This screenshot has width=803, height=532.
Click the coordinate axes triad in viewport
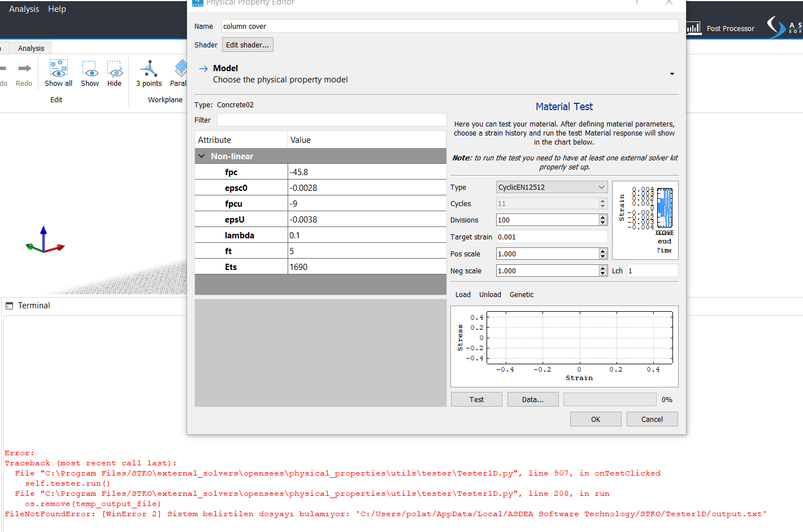45,240
